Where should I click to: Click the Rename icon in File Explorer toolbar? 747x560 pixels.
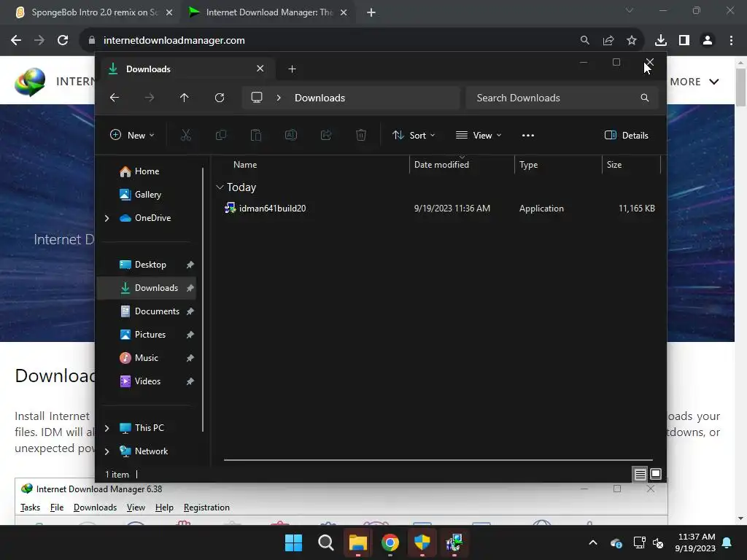(291, 135)
